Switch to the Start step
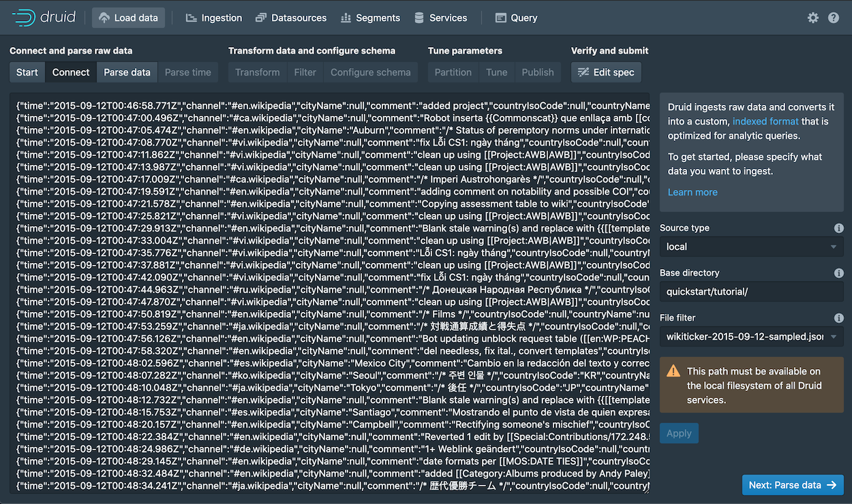This screenshot has height=504, width=852. (27, 72)
